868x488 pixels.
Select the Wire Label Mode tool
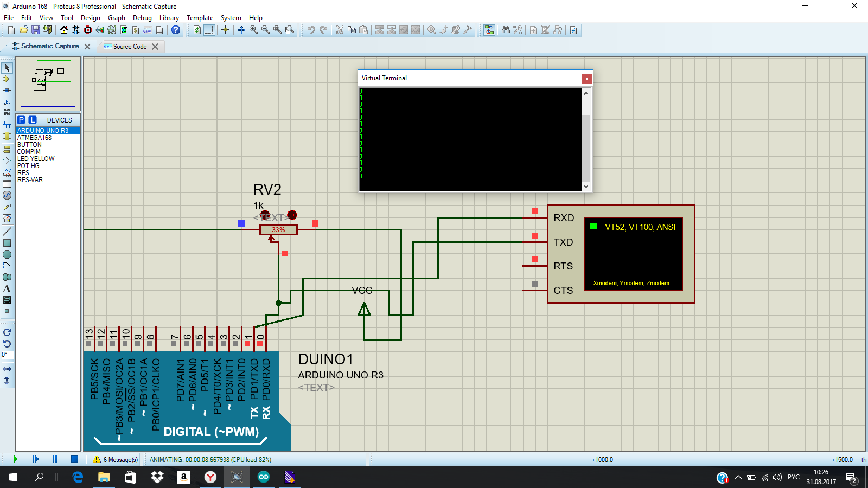(x=7, y=102)
